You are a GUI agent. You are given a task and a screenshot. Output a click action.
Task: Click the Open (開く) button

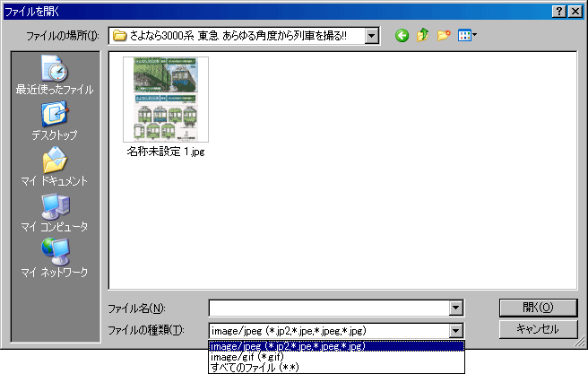pos(537,308)
